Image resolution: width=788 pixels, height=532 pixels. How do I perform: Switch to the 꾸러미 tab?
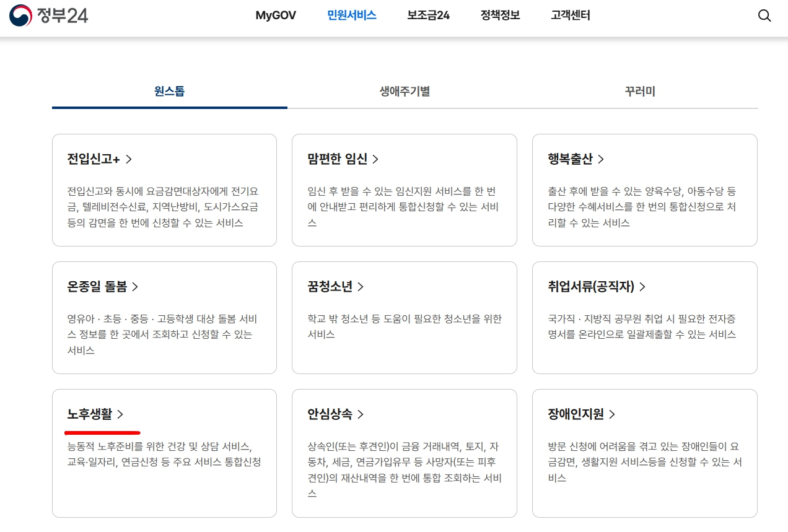(639, 90)
